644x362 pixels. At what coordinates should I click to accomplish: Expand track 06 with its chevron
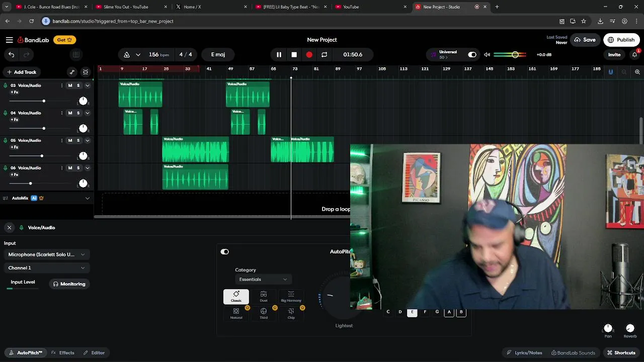point(87,167)
